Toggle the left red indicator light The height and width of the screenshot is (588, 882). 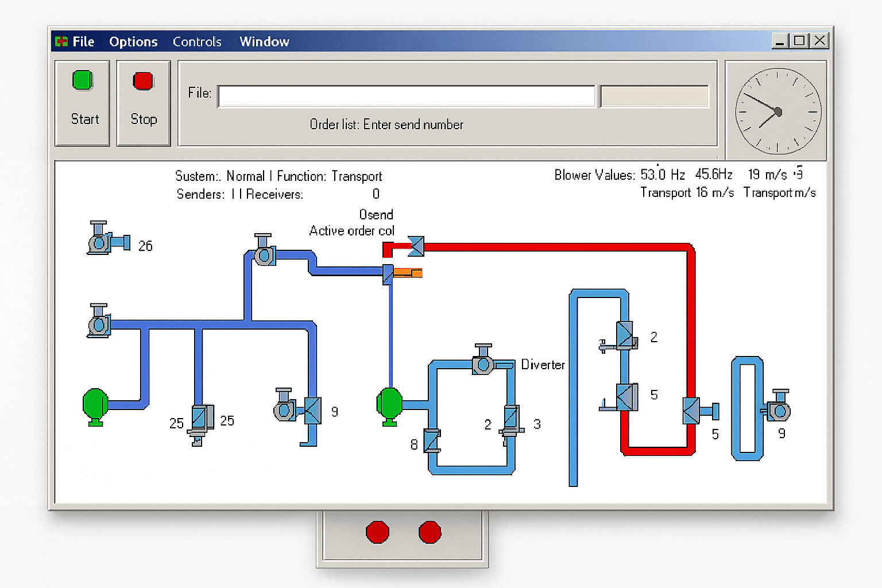point(377,533)
